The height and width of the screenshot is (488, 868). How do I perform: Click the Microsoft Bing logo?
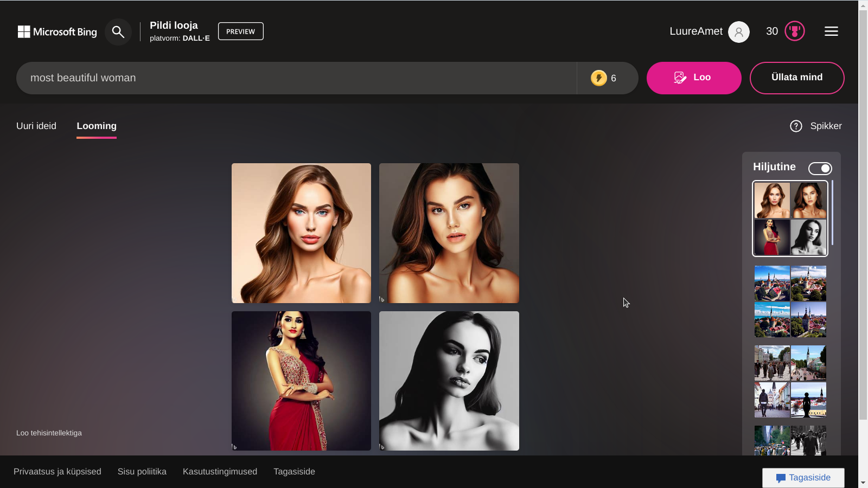(58, 32)
